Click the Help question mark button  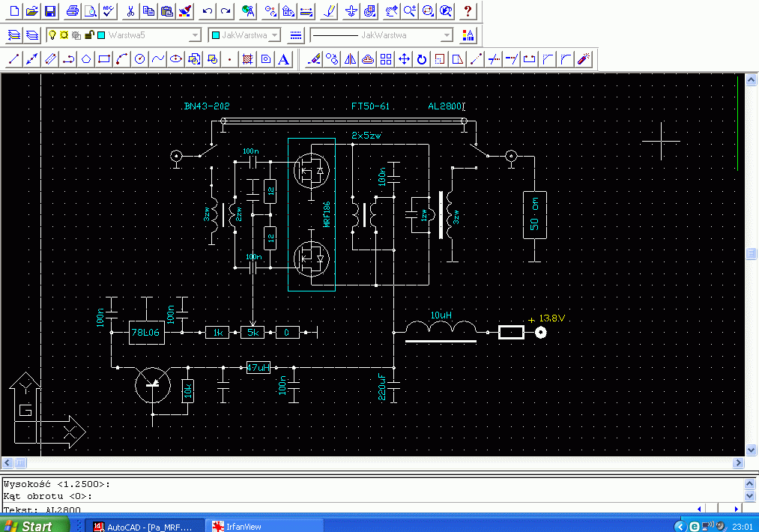click(x=468, y=11)
